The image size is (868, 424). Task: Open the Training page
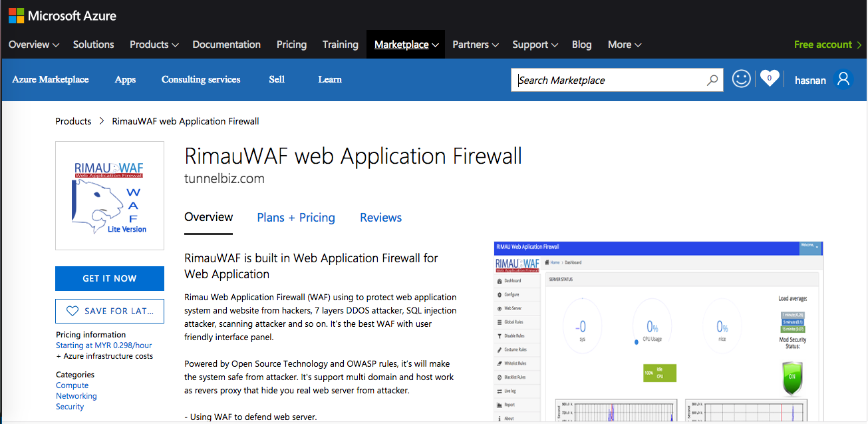[341, 45]
